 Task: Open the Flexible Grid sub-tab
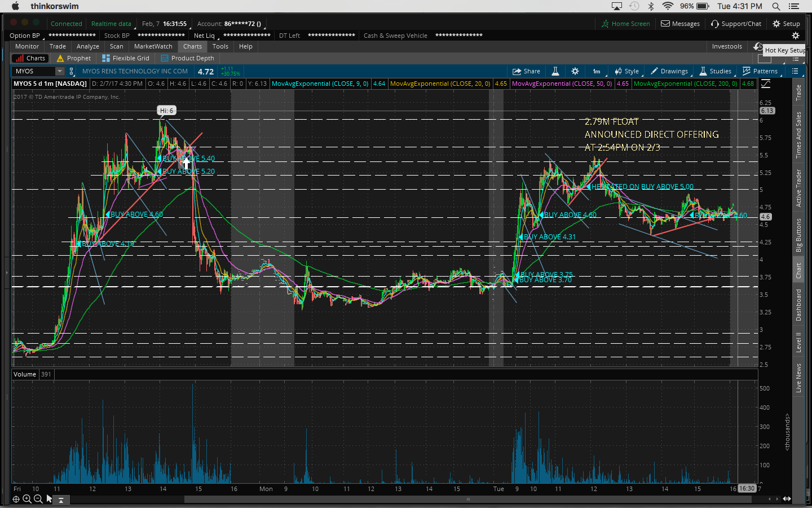(x=126, y=58)
